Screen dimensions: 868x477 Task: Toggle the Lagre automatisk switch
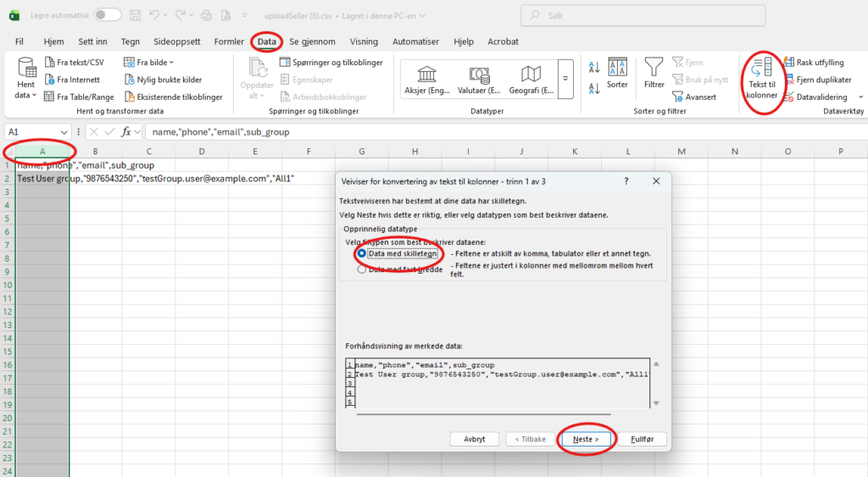coord(107,14)
